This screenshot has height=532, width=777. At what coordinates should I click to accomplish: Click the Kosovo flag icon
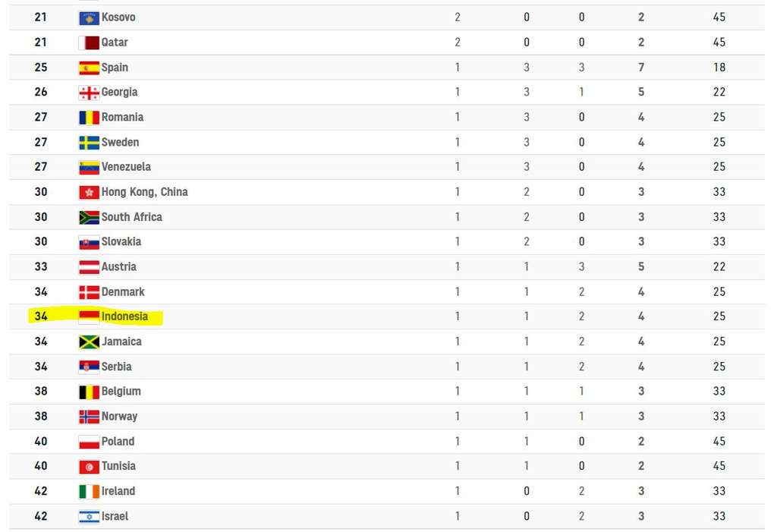90,18
